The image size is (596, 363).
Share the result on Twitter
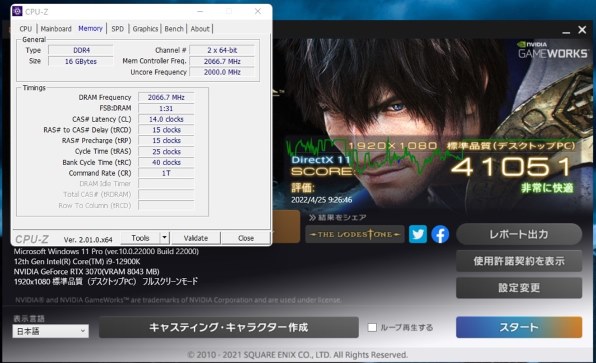[x=417, y=234]
